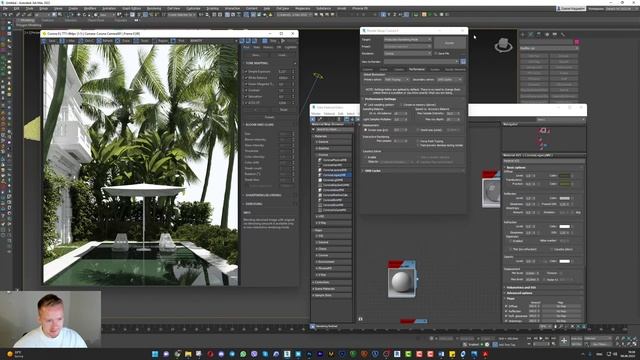Click the Render play icon in Corona VFB

click(x=283, y=41)
